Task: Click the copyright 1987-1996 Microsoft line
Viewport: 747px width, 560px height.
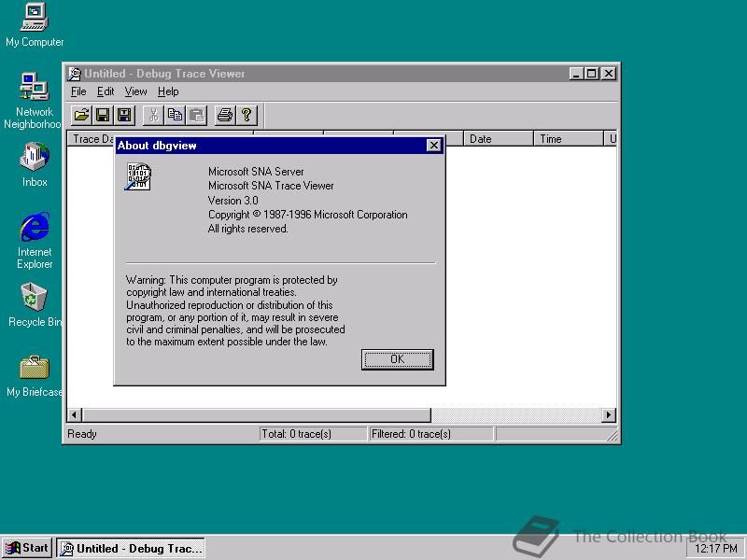Action: tap(308, 215)
